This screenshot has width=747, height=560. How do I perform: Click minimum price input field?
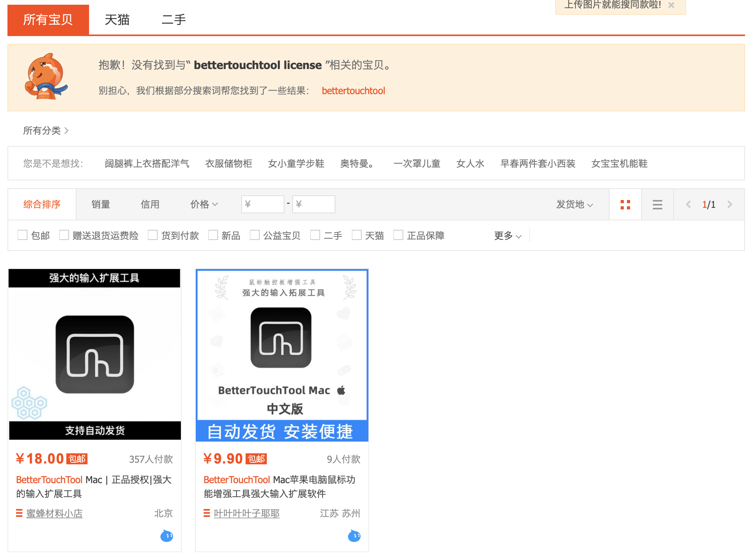pos(262,204)
